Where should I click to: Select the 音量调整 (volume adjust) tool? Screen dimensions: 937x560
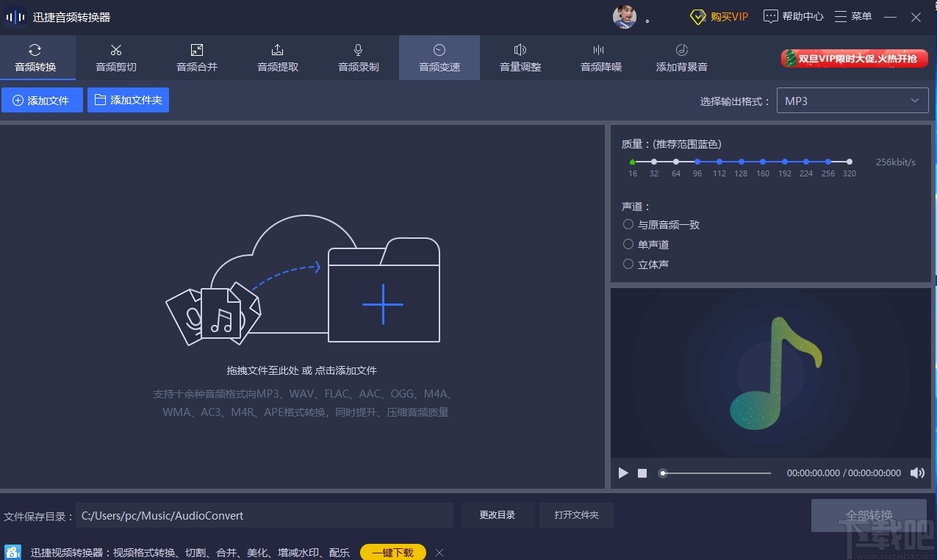520,57
